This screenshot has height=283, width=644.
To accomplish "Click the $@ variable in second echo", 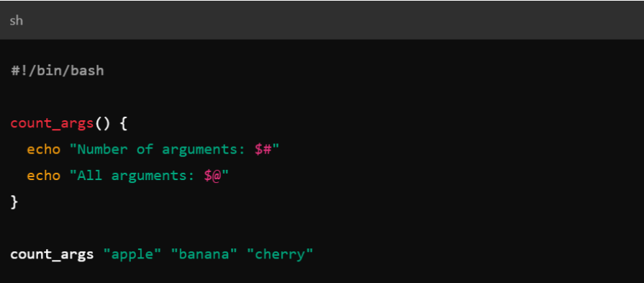I will click(x=213, y=176).
